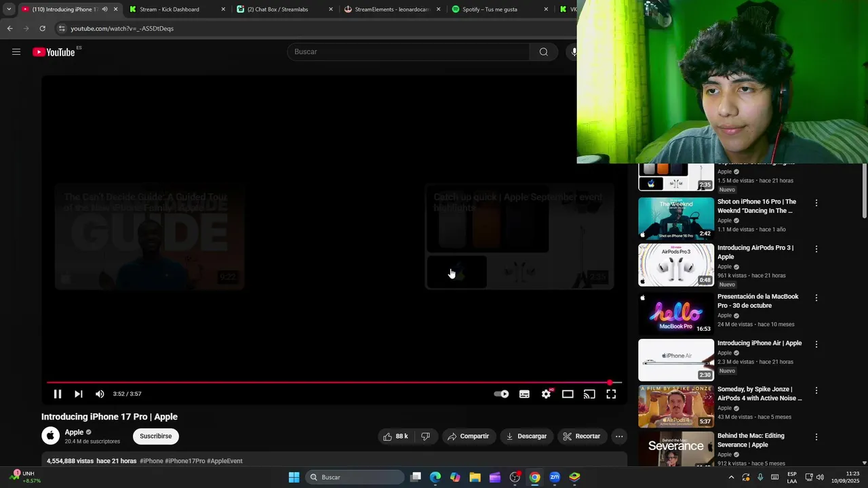Share the video via Compartir
The image size is (868, 488).
pos(468,436)
